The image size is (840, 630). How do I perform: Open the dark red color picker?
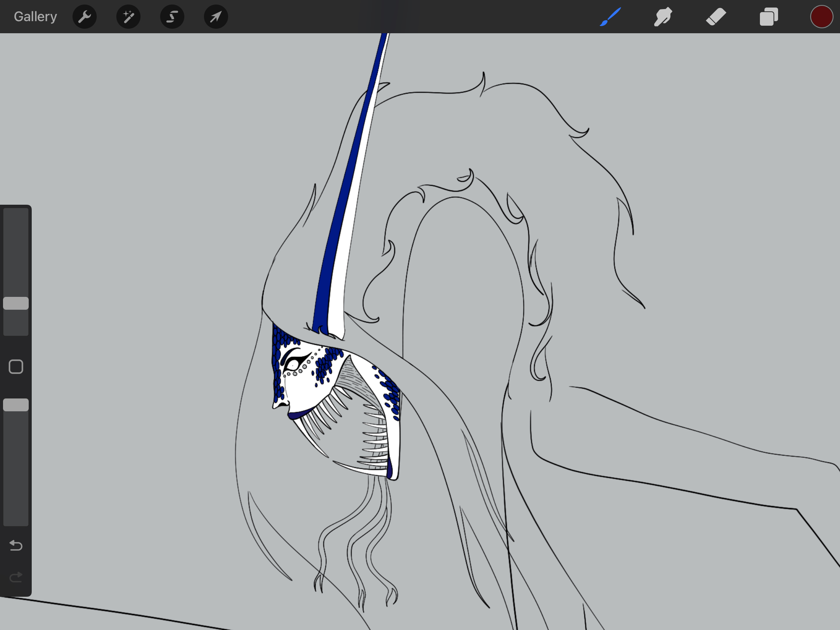pos(821,17)
